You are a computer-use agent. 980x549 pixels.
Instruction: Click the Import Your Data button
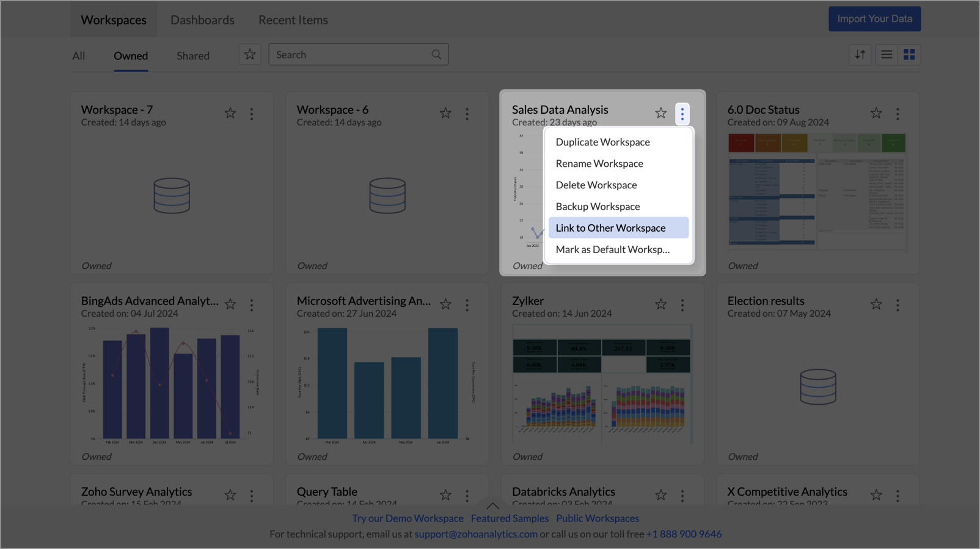[x=874, y=19]
